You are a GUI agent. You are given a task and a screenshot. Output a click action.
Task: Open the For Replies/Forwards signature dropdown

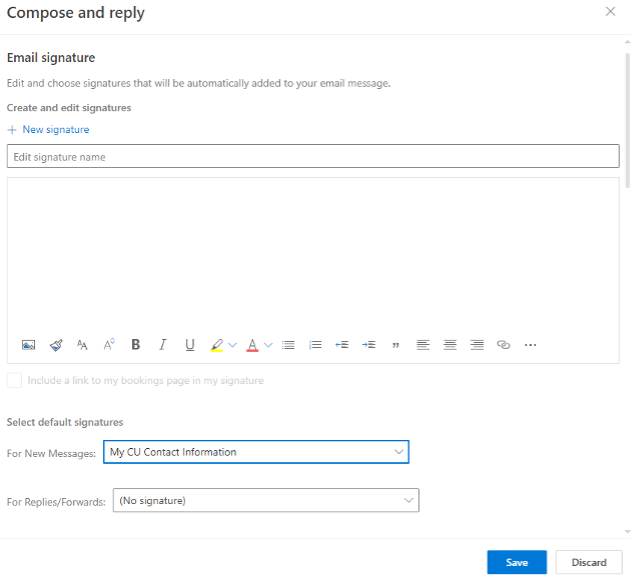tap(266, 501)
